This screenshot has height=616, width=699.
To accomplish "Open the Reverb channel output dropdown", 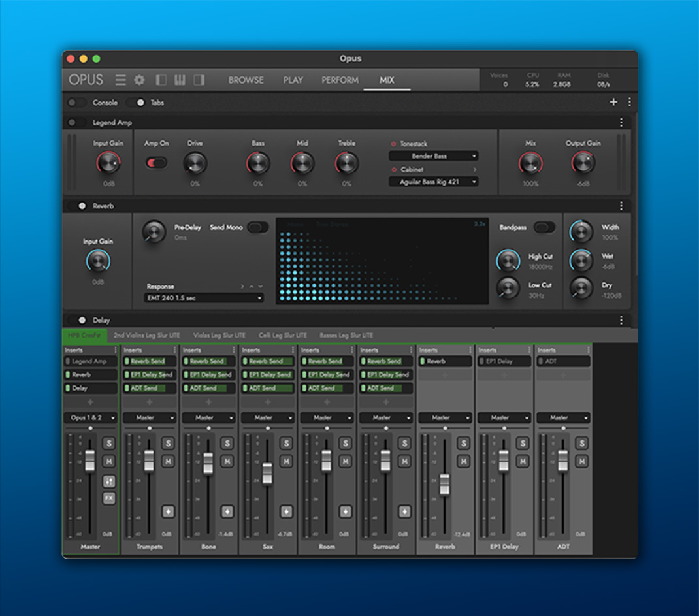I will point(445,417).
